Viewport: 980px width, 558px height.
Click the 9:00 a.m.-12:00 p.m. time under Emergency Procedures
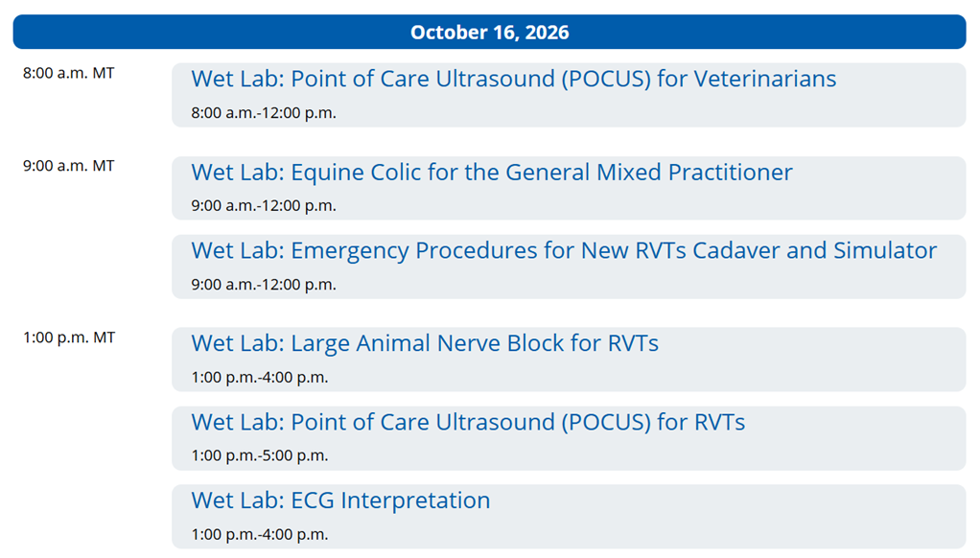(263, 285)
